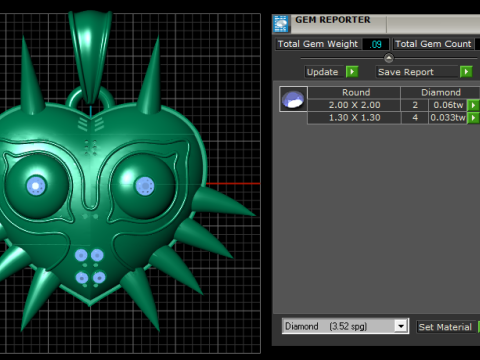Image resolution: width=480 pixels, height=360 pixels.
Task: Click the Diamond column header
Action: pos(440,92)
